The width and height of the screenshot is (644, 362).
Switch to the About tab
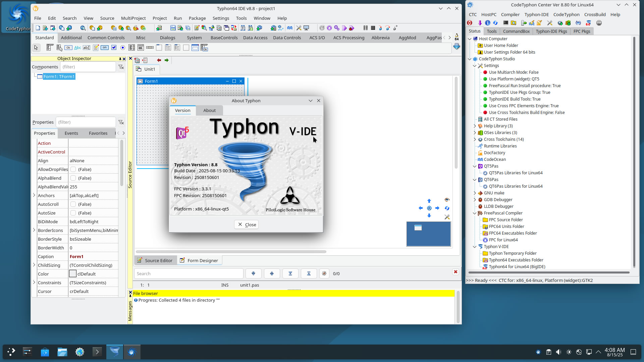(x=209, y=110)
